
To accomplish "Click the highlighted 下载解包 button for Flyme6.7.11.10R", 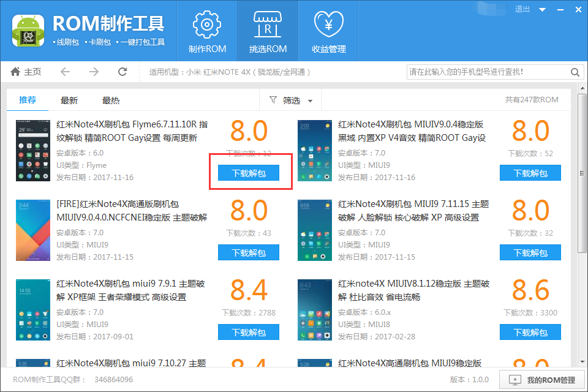I will [249, 172].
